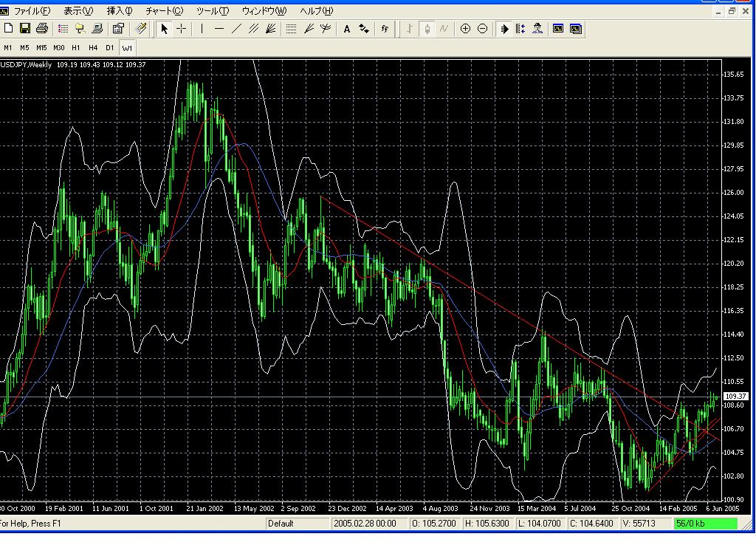Click the O: 105.2700 open price
Viewport: 756px width, 545px height.
(434, 524)
